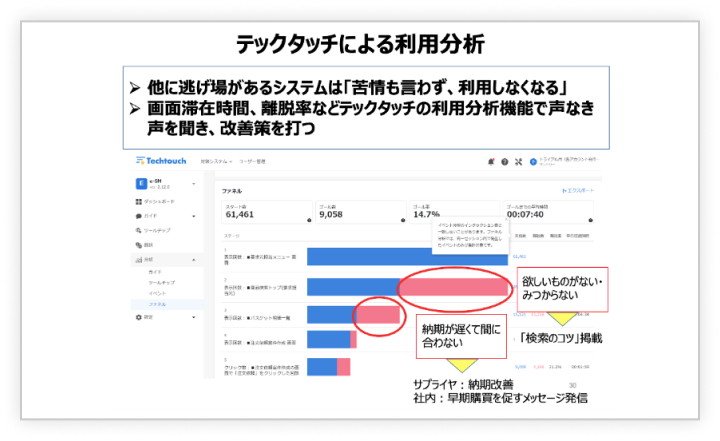Image resolution: width=720 pixels, height=441 pixels.
Task: Click the e-SH project icon
Action: click(x=139, y=184)
